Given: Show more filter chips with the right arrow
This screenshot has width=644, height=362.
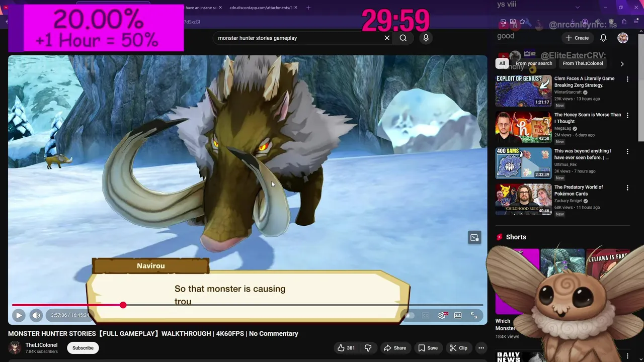Looking at the screenshot, I should [622, 64].
